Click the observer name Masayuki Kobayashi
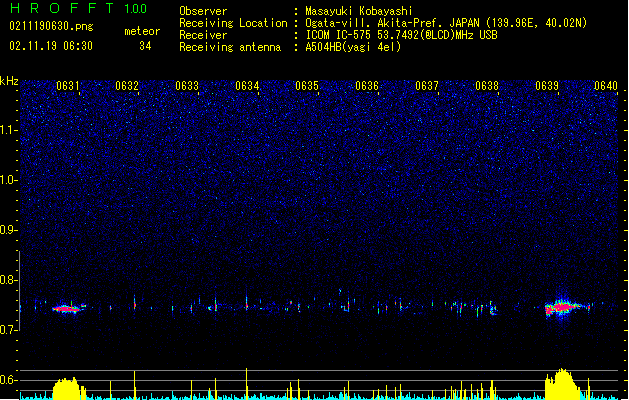The image size is (629, 400). coord(359,11)
